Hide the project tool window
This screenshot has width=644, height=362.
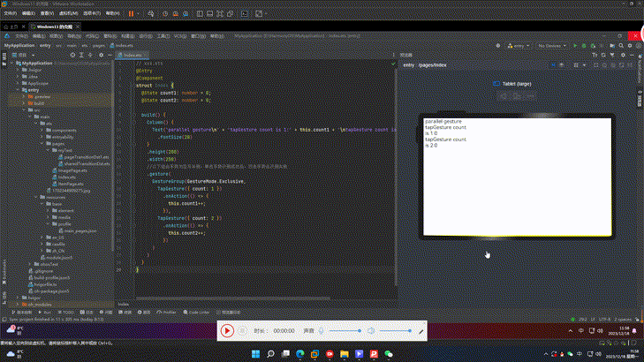click(110, 55)
